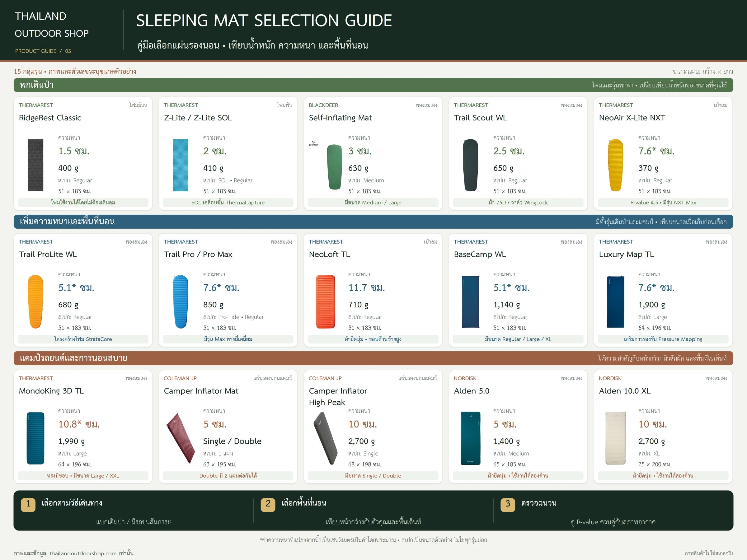
Task: Click the "1.5 ซม." thickness value
Action: [74, 151]
